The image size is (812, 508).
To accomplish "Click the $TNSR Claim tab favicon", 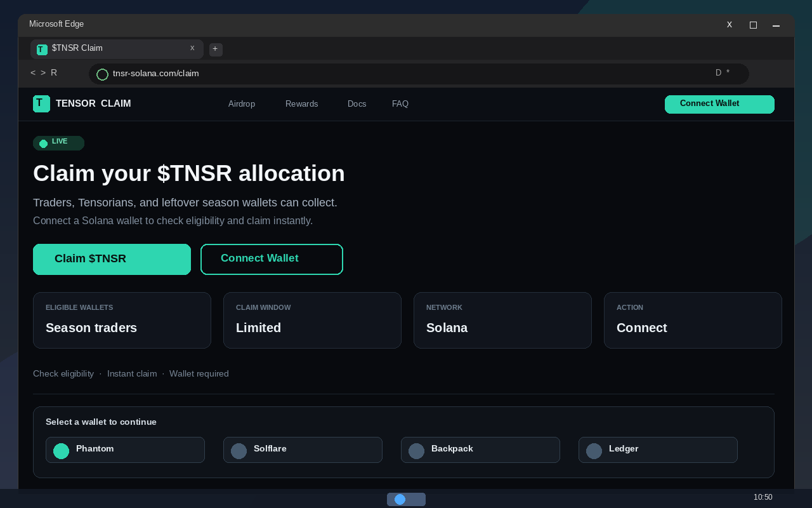I will tap(42, 50).
